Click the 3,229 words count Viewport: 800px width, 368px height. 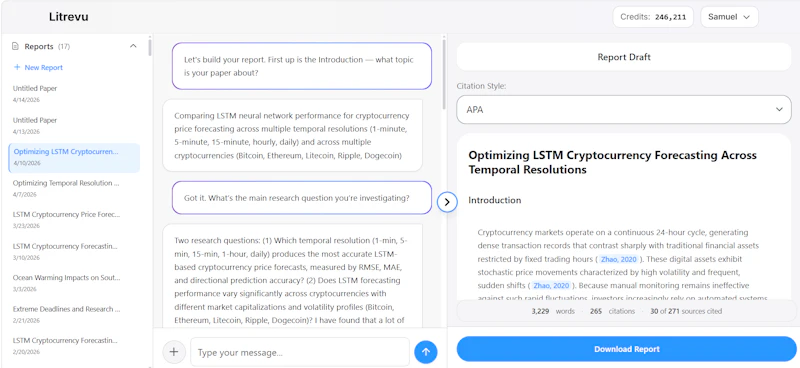click(x=553, y=311)
